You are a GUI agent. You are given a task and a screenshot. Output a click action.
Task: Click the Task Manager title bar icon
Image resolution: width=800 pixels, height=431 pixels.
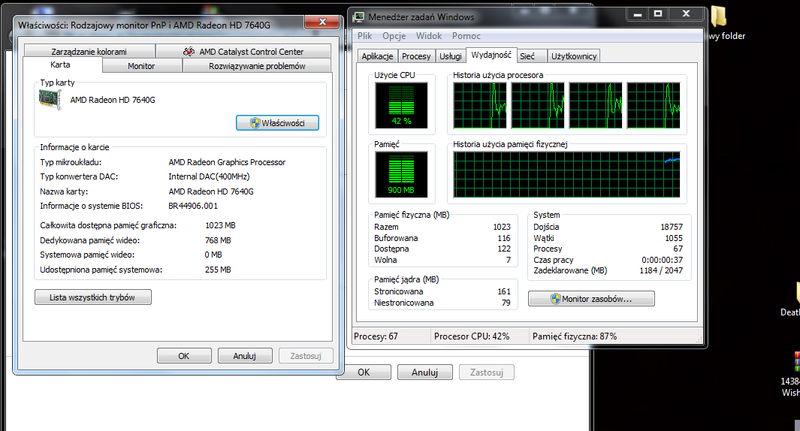point(359,17)
